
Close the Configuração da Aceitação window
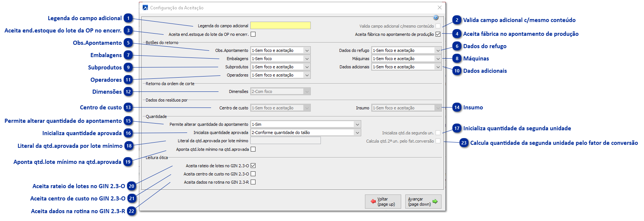[x=440, y=7]
